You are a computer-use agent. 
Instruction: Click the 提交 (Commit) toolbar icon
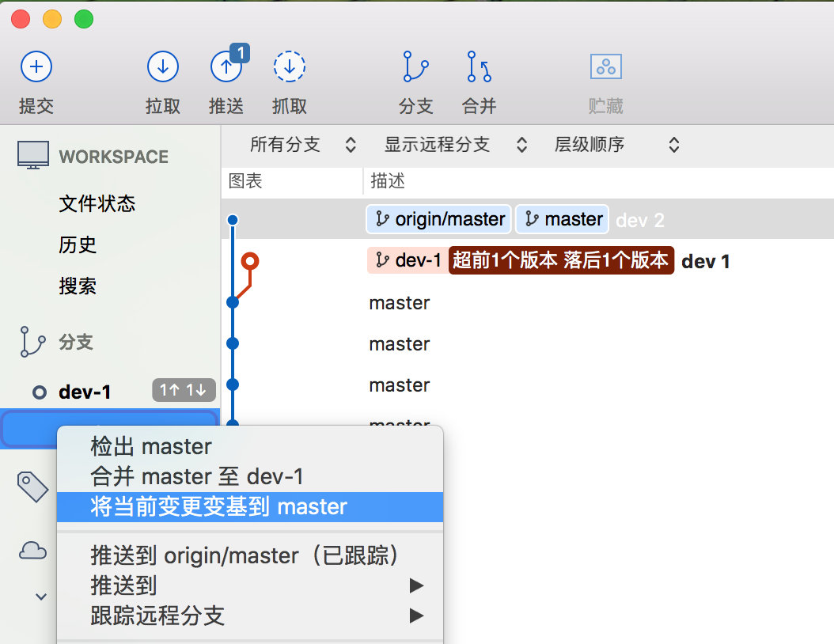pos(36,68)
